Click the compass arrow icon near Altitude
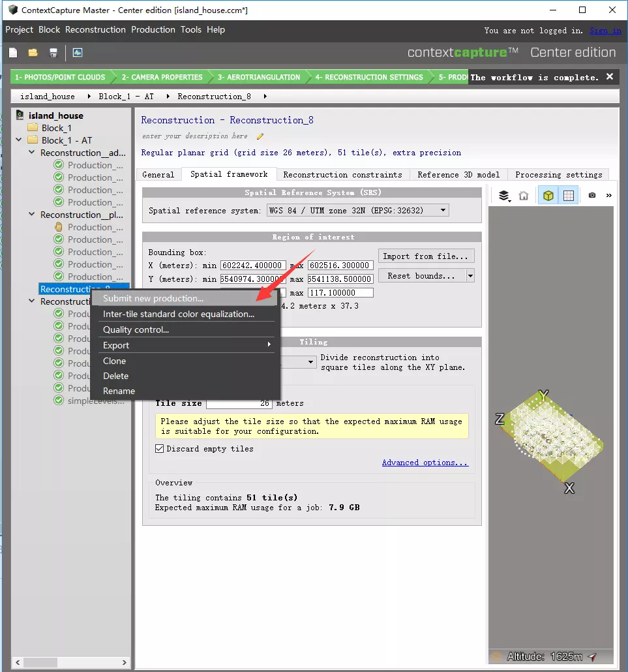The width and height of the screenshot is (628, 672). point(592,656)
